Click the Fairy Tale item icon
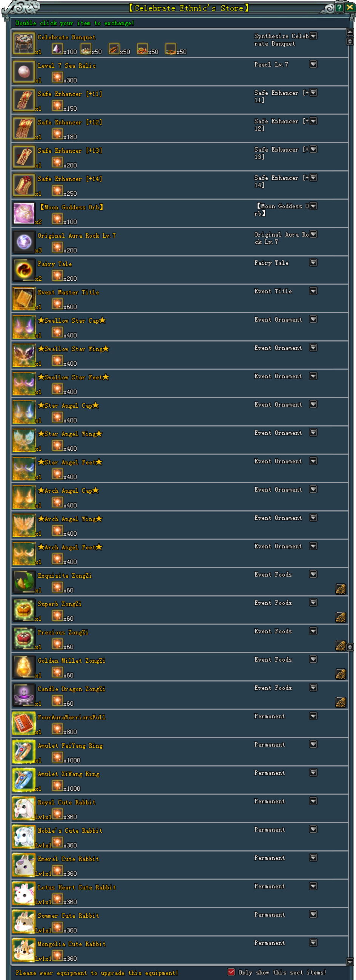356x980 pixels. coord(24,270)
